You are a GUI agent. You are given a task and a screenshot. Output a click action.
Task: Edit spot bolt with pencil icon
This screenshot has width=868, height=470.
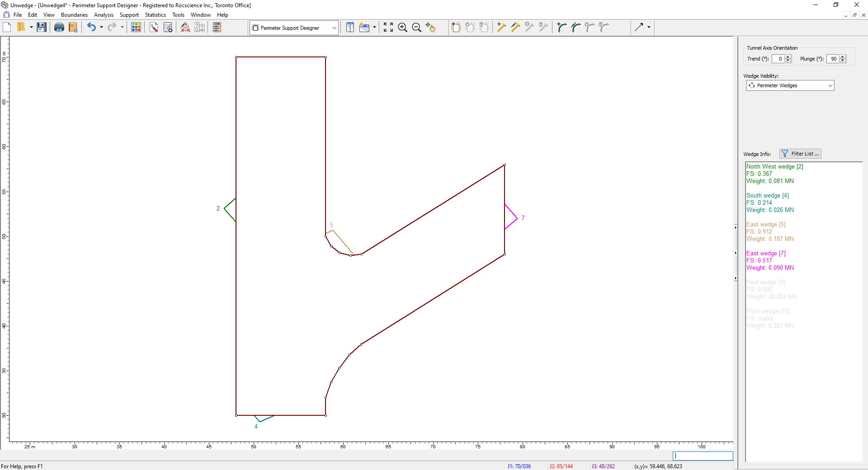pyautogui.click(x=515, y=28)
